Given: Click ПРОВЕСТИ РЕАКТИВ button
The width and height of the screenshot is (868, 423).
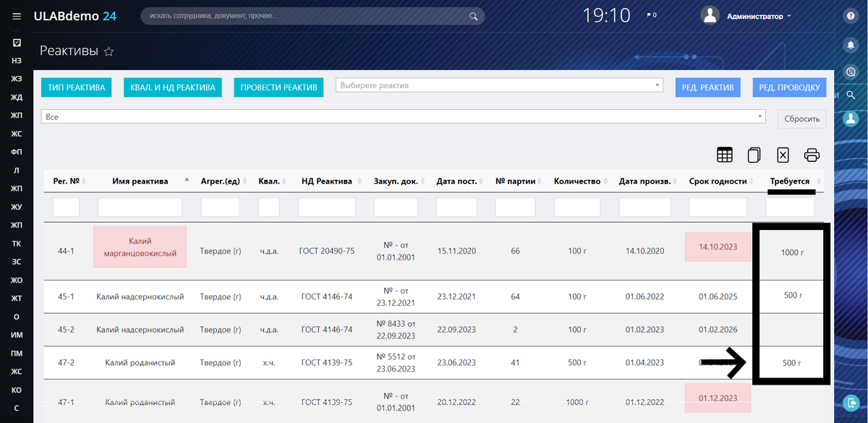Looking at the screenshot, I should (278, 87).
